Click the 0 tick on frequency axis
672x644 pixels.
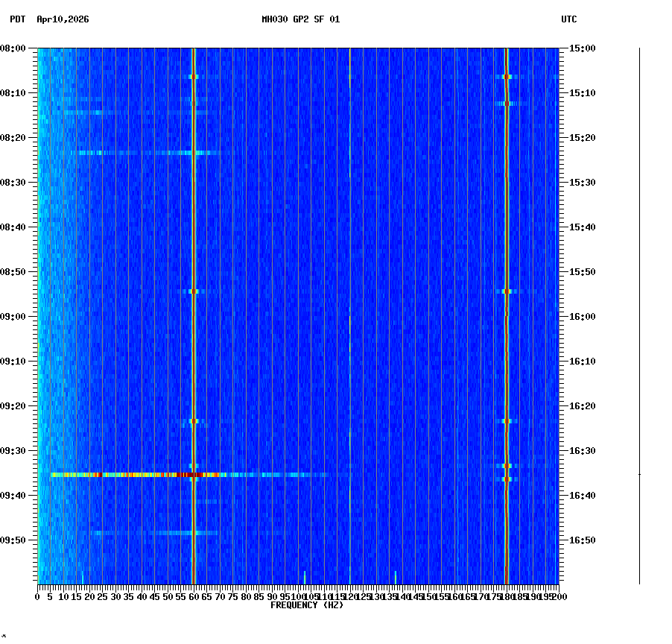[36, 596]
